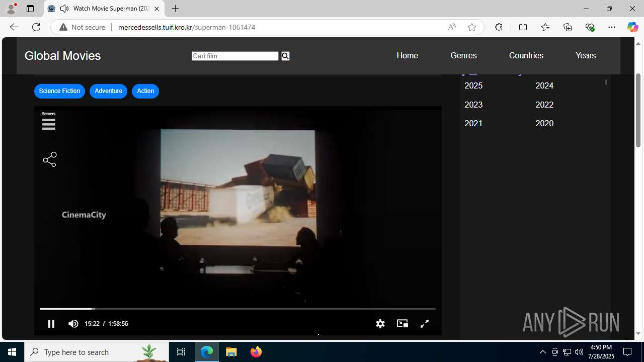Add this page to favorites star
644x362 pixels.
(471, 27)
